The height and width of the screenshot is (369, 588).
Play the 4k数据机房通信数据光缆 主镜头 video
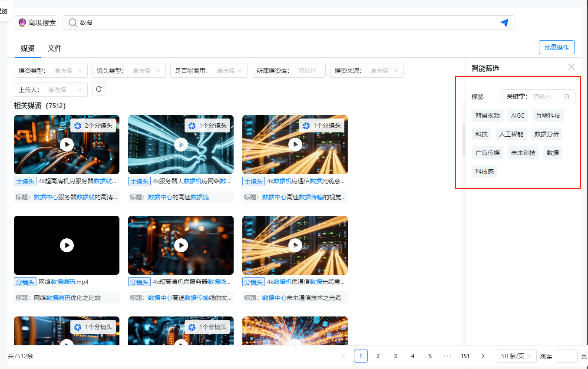tap(295, 145)
